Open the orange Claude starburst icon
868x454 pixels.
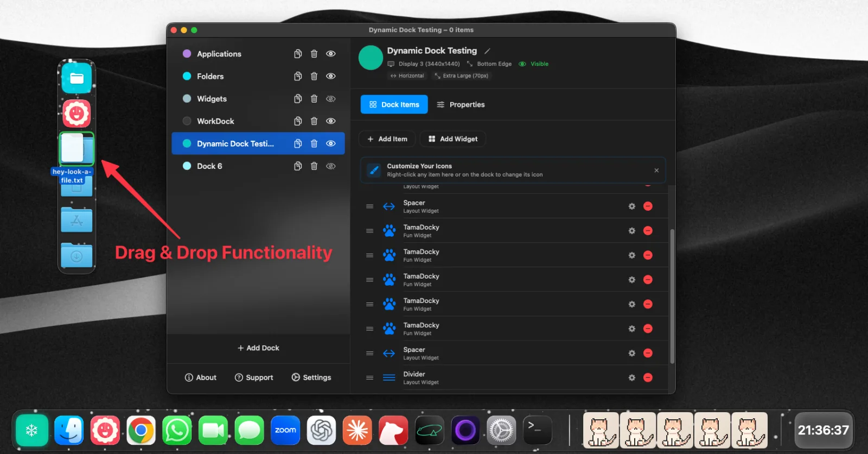click(357, 431)
